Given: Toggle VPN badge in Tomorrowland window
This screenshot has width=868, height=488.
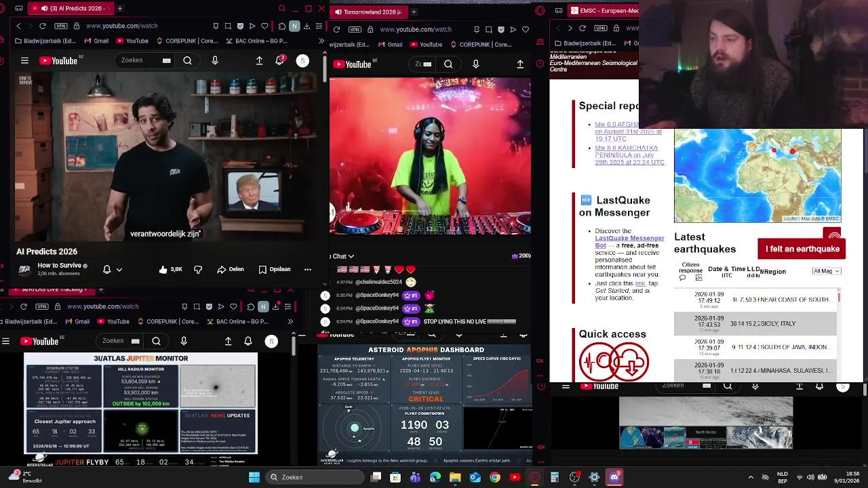Looking at the screenshot, I should tap(355, 29).
